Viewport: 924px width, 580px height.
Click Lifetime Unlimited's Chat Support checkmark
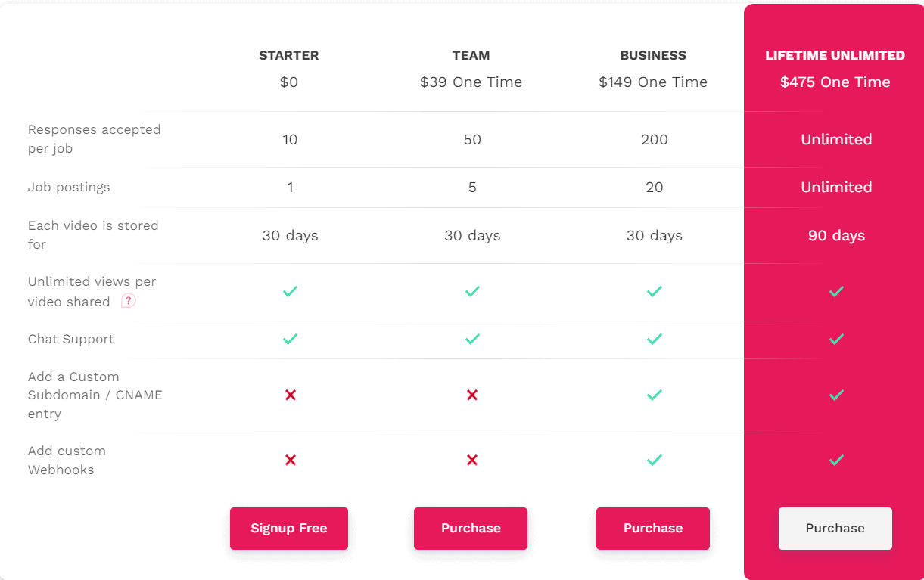point(836,340)
